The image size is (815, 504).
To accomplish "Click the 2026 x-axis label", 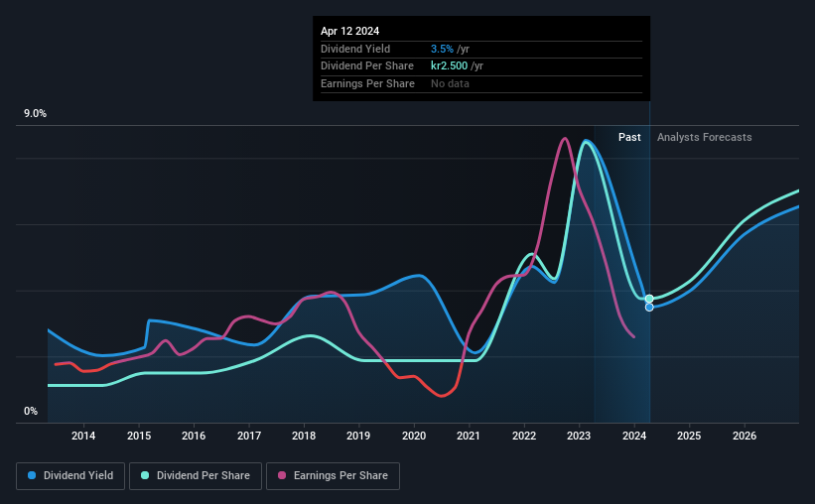I will (745, 436).
